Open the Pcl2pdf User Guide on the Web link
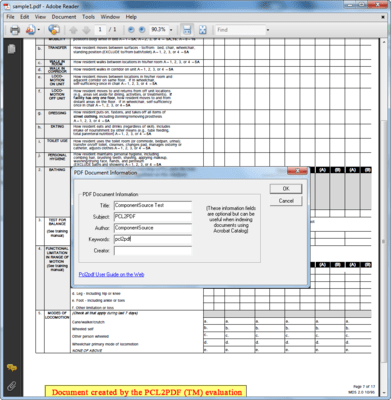 coord(111,274)
